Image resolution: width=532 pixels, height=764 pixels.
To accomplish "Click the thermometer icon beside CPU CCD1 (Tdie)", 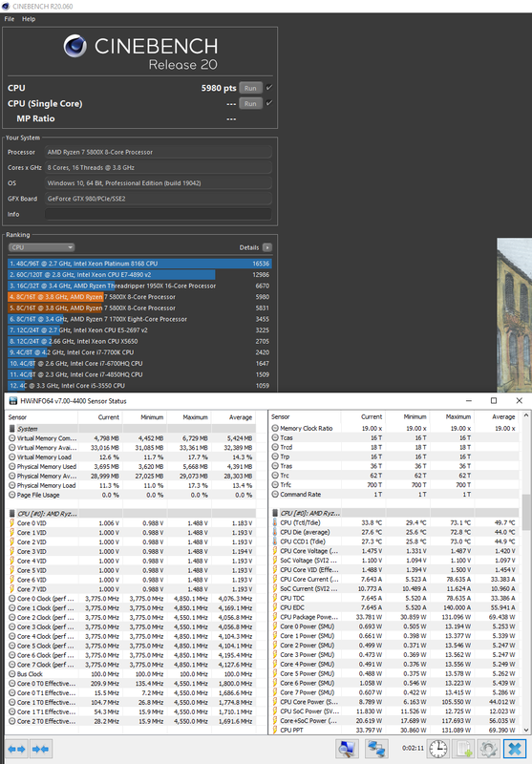I will 275,541.
